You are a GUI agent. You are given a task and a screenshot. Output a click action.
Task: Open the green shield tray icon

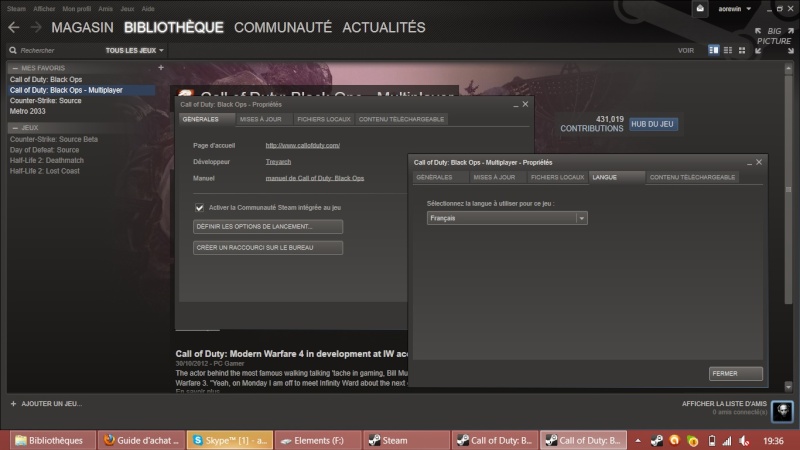tap(692, 441)
